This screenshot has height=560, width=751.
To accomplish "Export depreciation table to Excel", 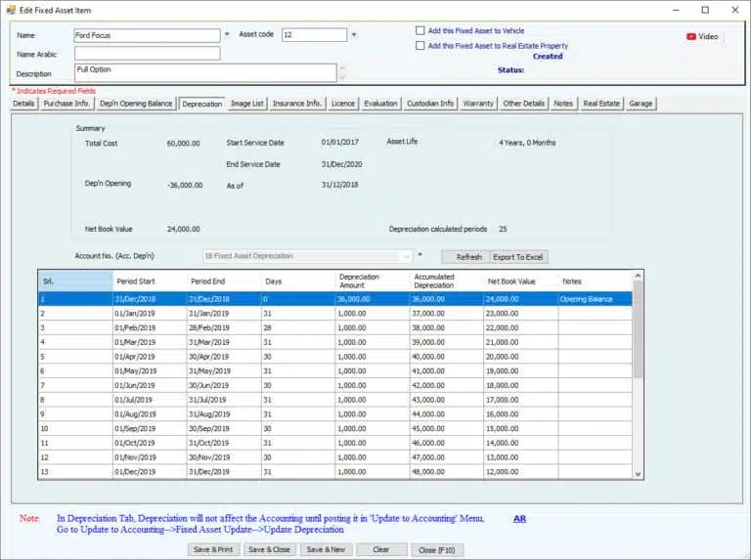I will click(x=518, y=256).
